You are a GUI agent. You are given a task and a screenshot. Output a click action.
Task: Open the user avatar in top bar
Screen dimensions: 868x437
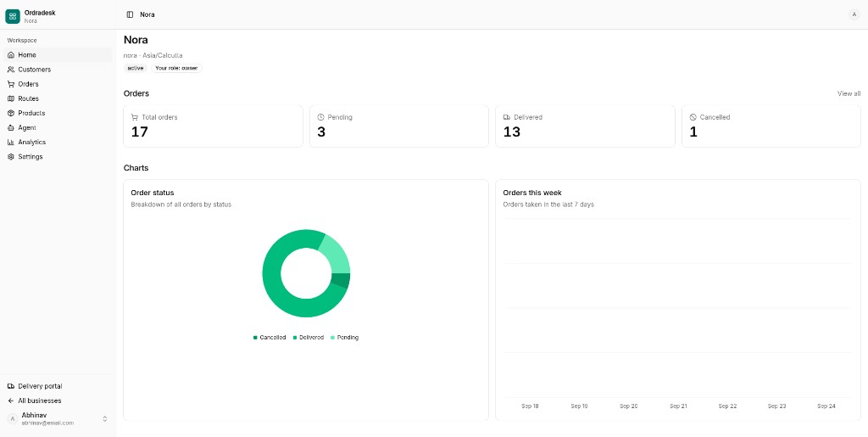tap(854, 14)
